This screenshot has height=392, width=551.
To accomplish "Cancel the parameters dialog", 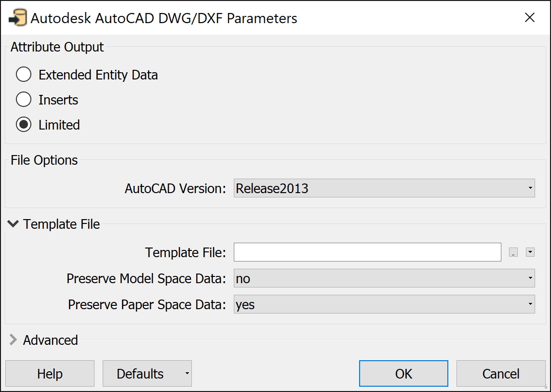I will 500,374.
